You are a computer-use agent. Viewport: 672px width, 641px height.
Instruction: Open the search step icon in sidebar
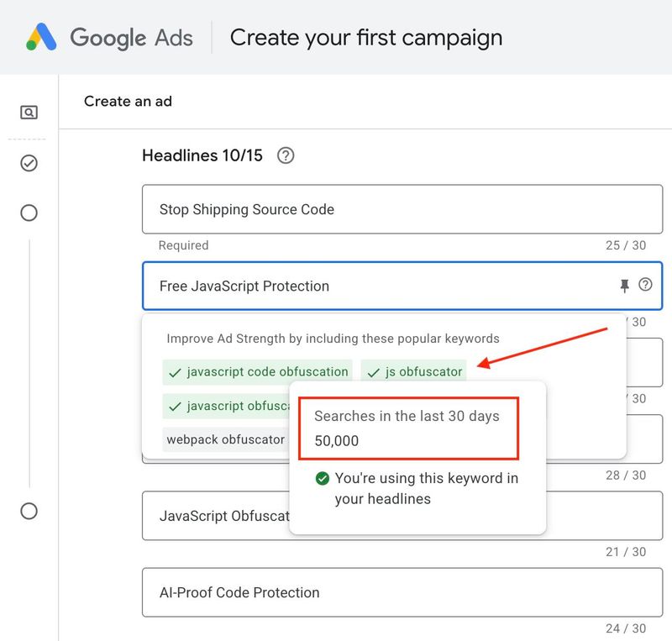(29, 113)
